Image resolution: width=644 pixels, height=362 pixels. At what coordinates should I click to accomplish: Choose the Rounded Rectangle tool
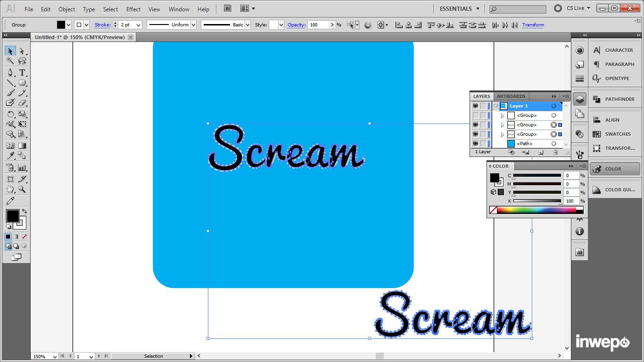22,83
